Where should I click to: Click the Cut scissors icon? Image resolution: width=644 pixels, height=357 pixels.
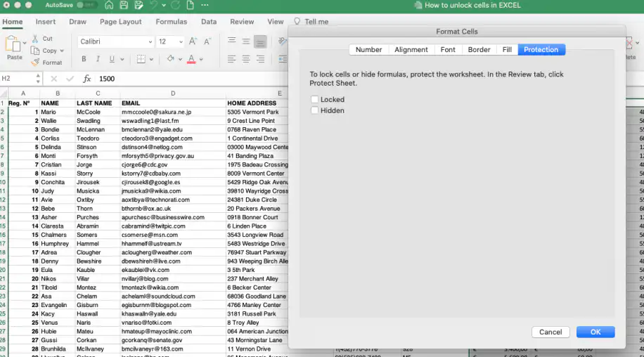click(x=35, y=39)
